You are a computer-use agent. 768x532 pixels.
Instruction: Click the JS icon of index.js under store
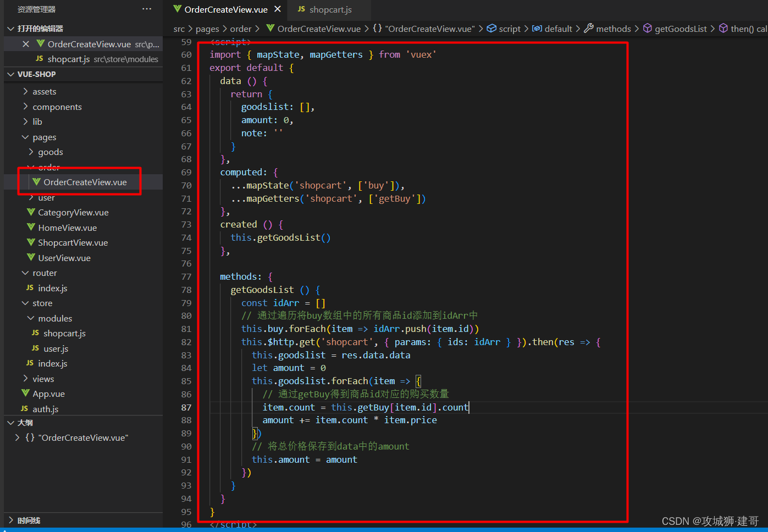pyautogui.click(x=30, y=363)
